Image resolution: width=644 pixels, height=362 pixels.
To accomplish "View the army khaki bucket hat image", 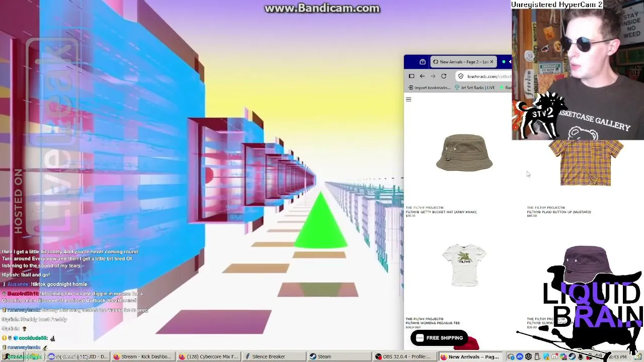I will point(464,153).
